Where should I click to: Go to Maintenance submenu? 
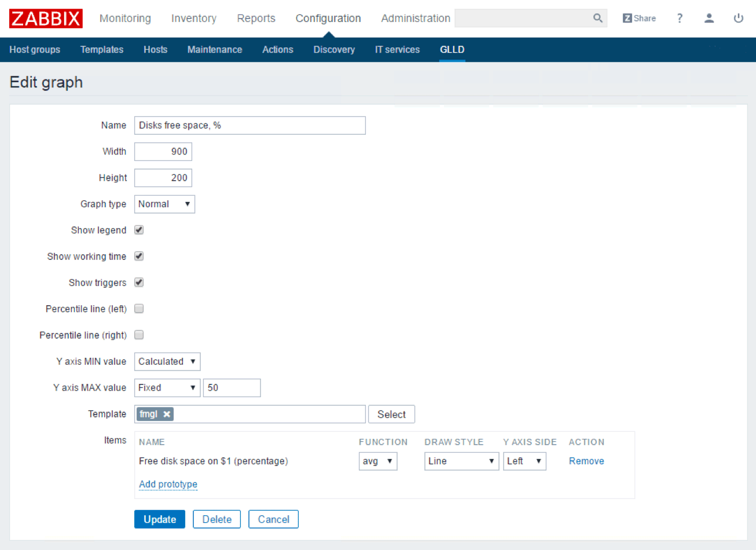coord(215,50)
